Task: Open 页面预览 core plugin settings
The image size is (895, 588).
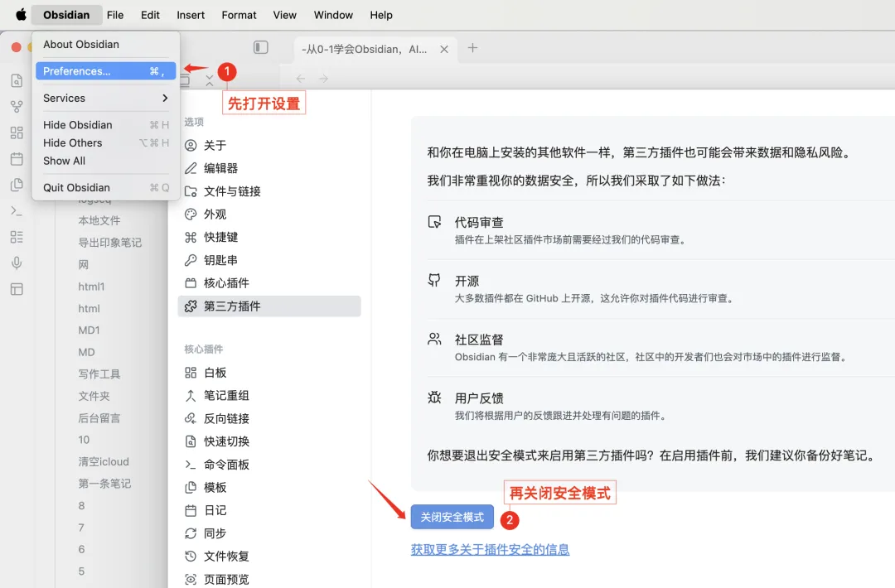Action: (269, 579)
